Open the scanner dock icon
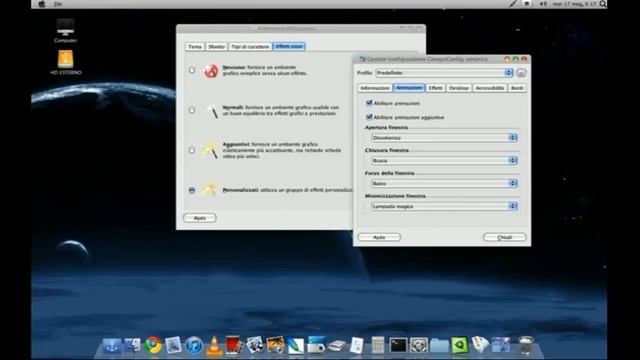640x360 pixels. pyautogui.click(x=337, y=346)
